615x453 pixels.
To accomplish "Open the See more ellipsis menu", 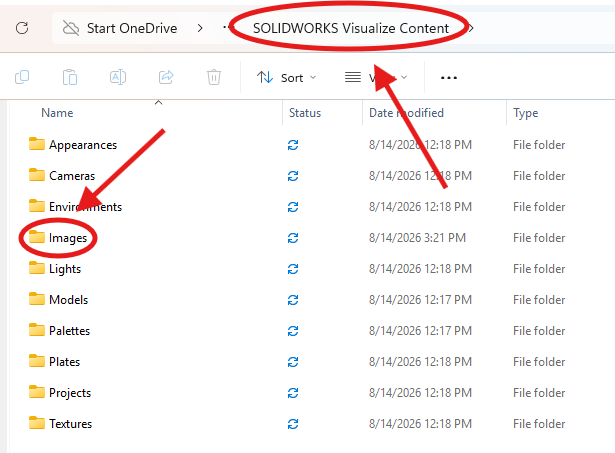I will pos(449,78).
